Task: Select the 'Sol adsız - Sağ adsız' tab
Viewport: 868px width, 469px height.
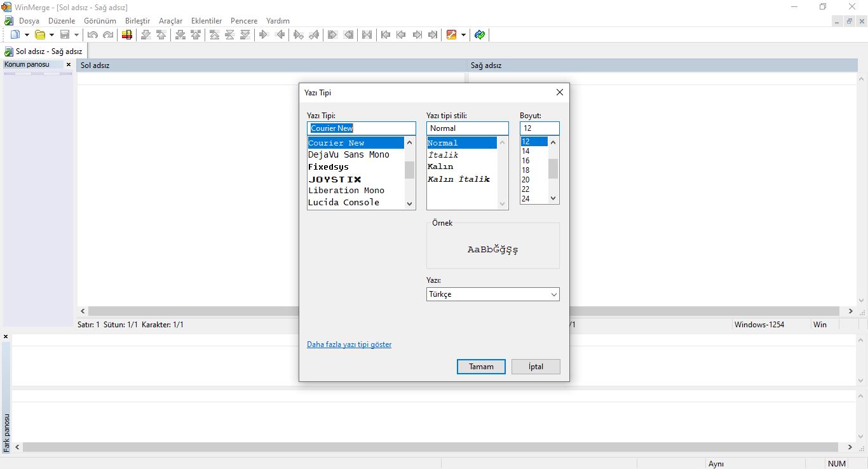Action: click(x=43, y=51)
